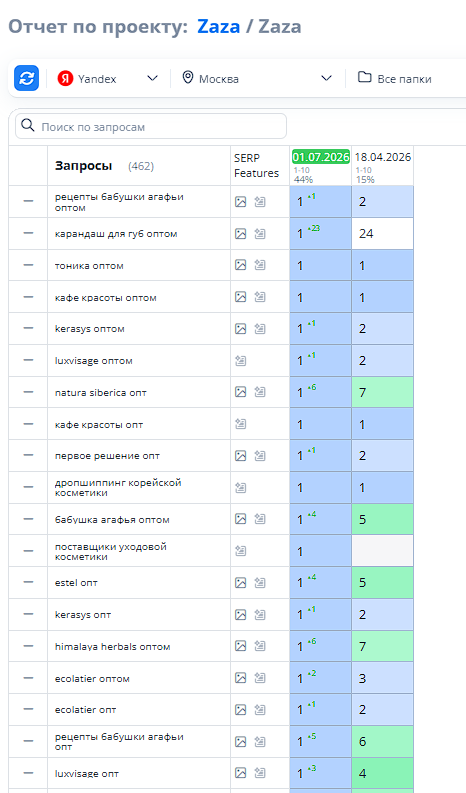The height and width of the screenshot is (793, 466).
Task: Open the Все папки folder selector
Action: pos(395,78)
